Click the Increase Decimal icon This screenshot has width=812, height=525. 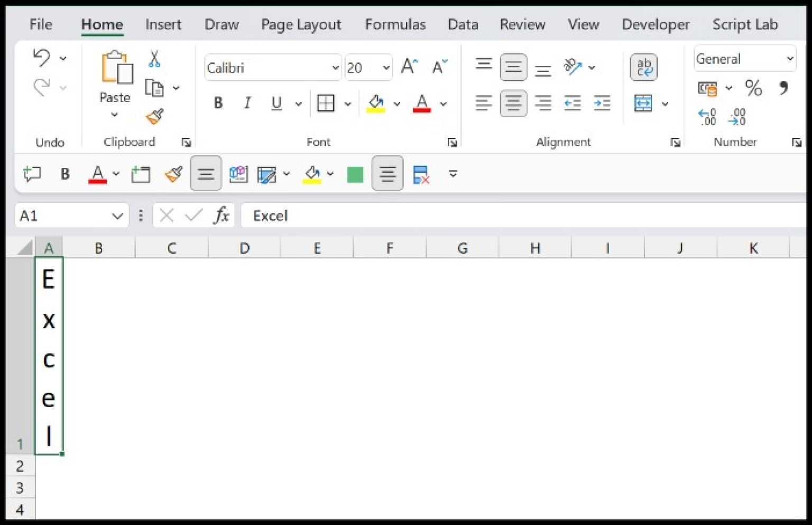tap(707, 117)
